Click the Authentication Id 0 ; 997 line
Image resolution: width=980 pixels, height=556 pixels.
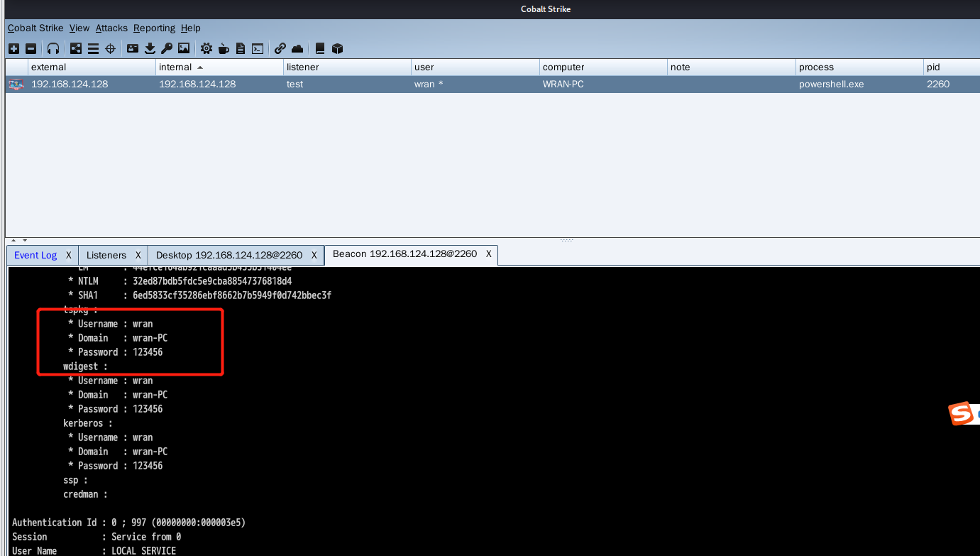click(128, 523)
